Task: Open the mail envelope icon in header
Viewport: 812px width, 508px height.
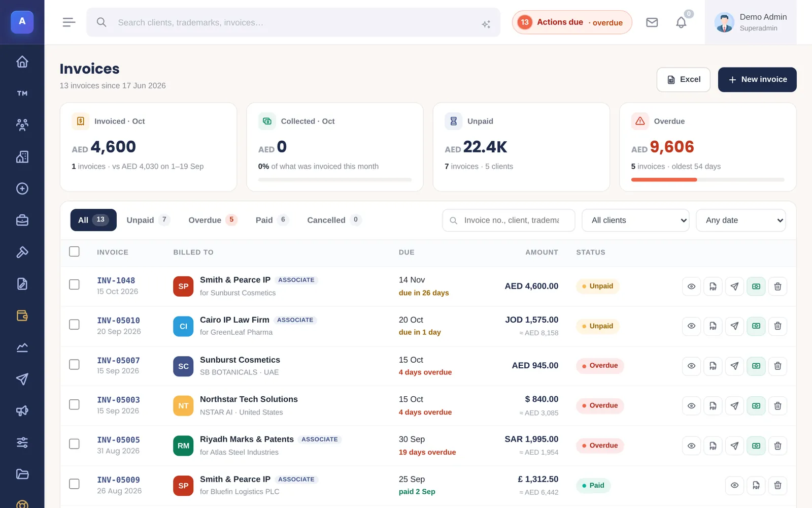Action: click(x=652, y=22)
